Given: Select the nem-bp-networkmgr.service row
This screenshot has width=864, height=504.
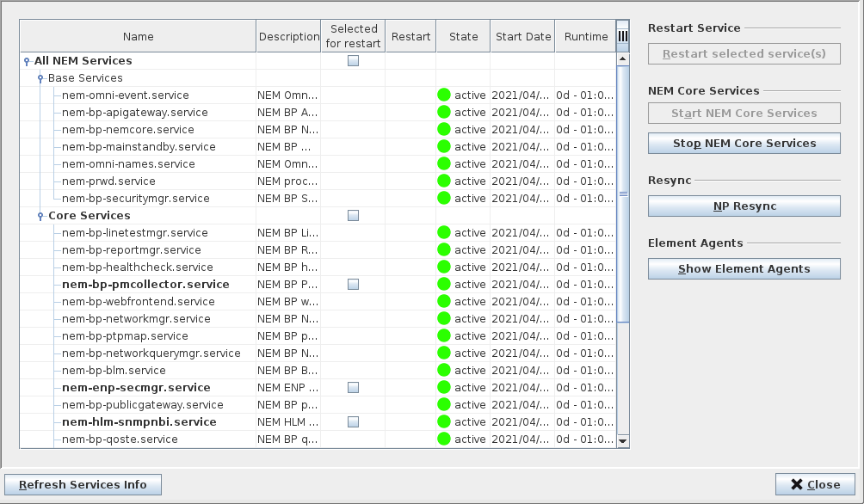Looking at the screenshot, I should [136, 319].
